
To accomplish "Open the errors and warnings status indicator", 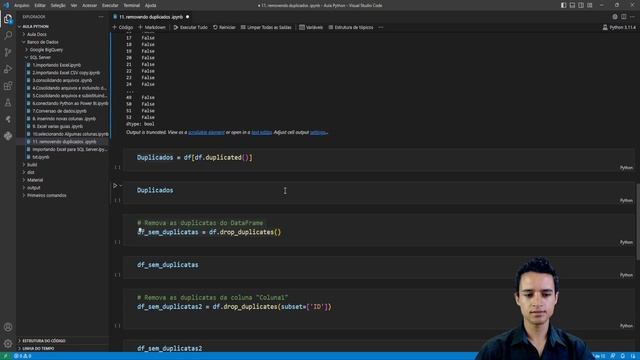I will [22, 356].
